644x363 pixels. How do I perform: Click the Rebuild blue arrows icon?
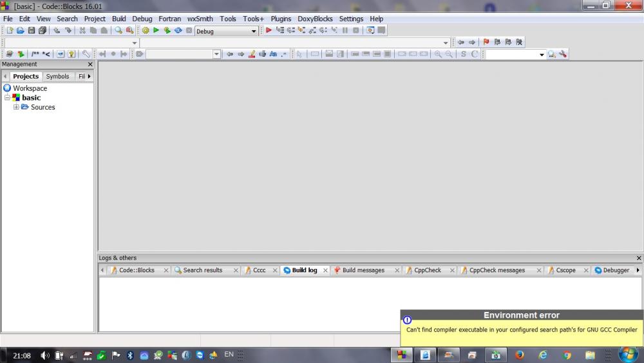[x=178, y=30]
